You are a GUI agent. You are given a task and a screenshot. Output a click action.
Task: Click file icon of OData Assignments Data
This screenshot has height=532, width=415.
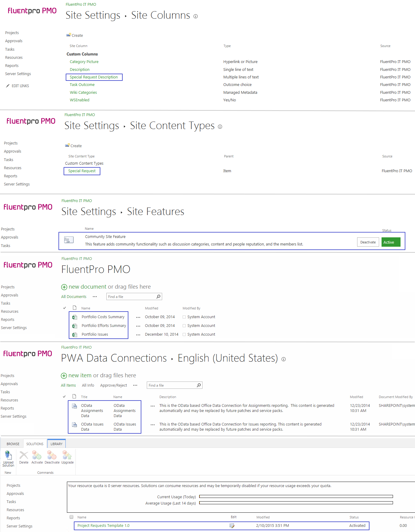click(x=74, y=406)
